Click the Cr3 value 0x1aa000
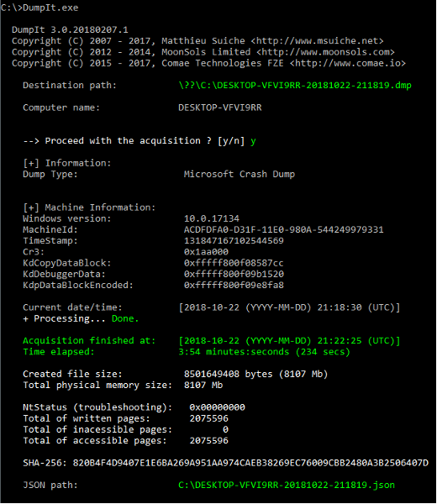 [x=206, y=252]
